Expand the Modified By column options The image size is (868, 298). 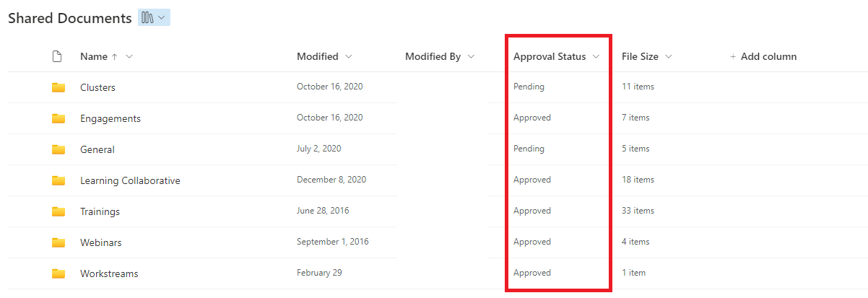click(x=472, y=57)
